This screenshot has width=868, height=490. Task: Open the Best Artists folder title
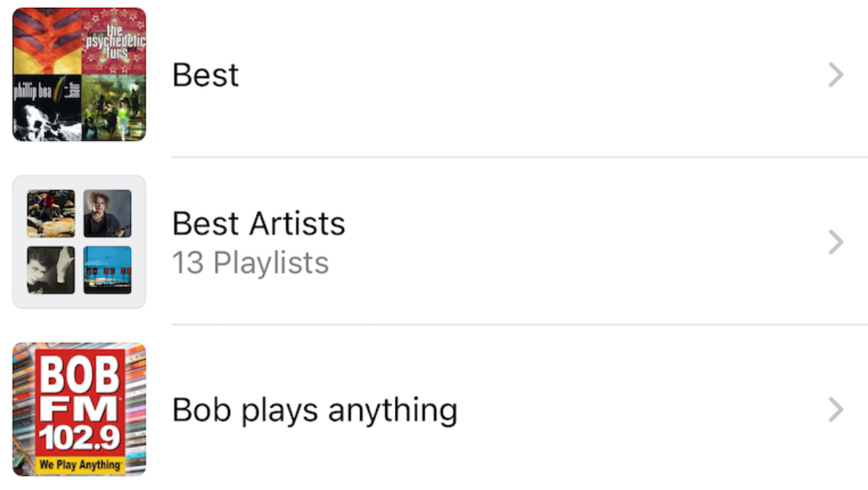[x=258, y=224]
